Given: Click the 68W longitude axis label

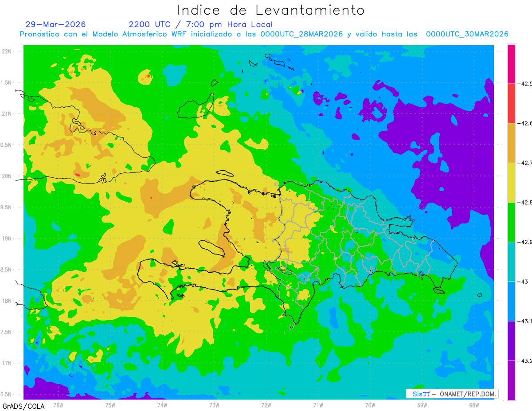Looking at the screenshot, I should click(x=473, y=405).
